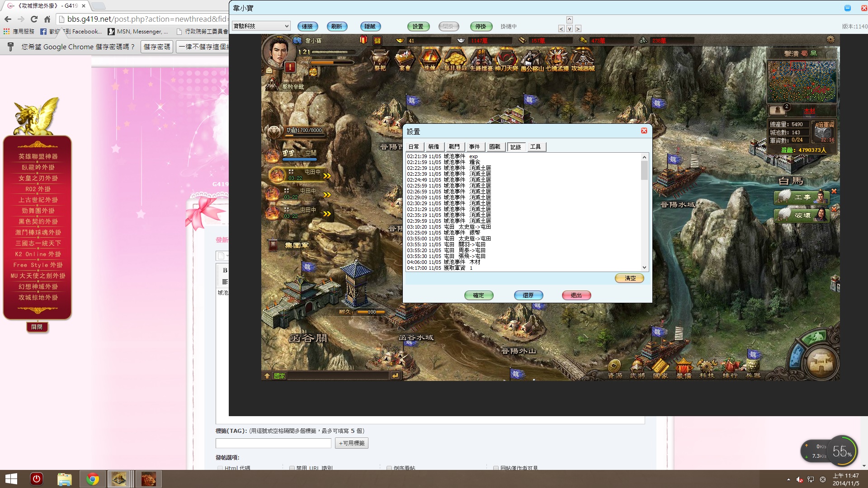Click the game settings gear icon

(830, 40)
